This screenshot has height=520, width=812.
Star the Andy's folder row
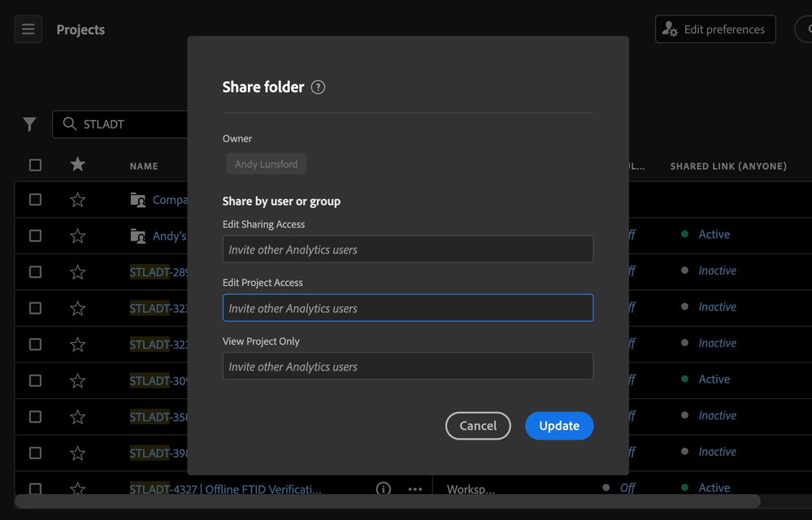(x=77, y=236)
